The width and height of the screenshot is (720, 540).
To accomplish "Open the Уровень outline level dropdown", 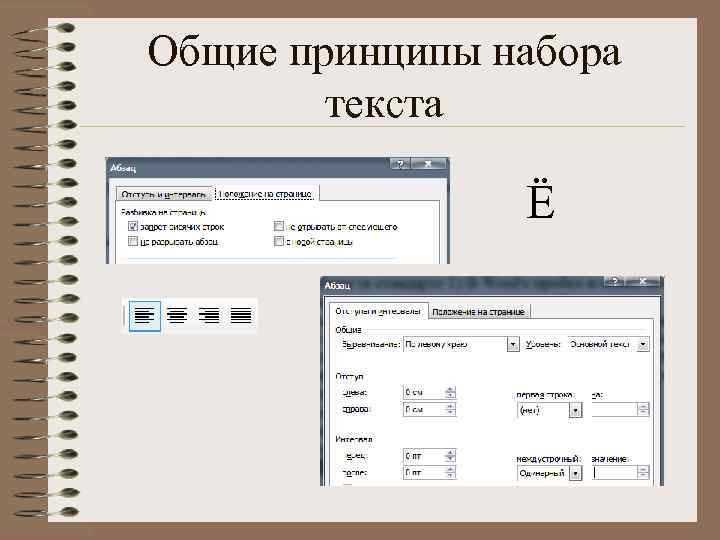I will (643, 344).
